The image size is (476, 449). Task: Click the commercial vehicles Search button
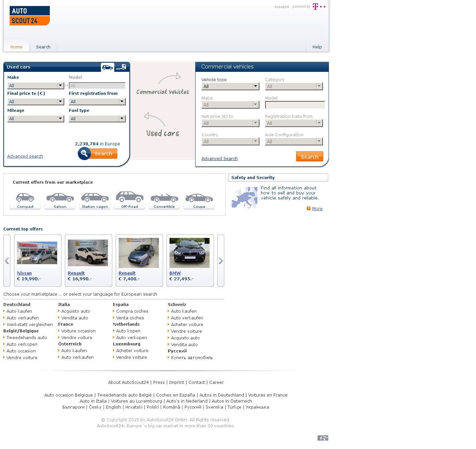click(310, 157)
